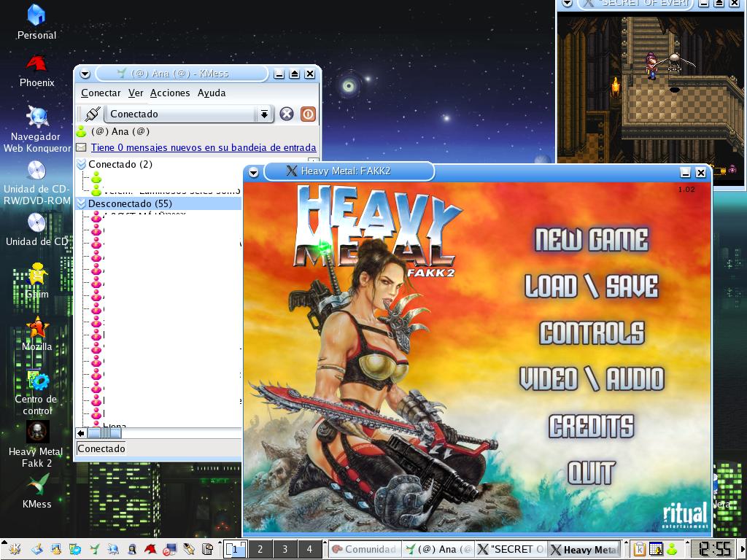Click the (@) Ana (@) user name in KMess
Image resolution: width=747 pixels, height=560 pixels.
click(x=120, y=131)
